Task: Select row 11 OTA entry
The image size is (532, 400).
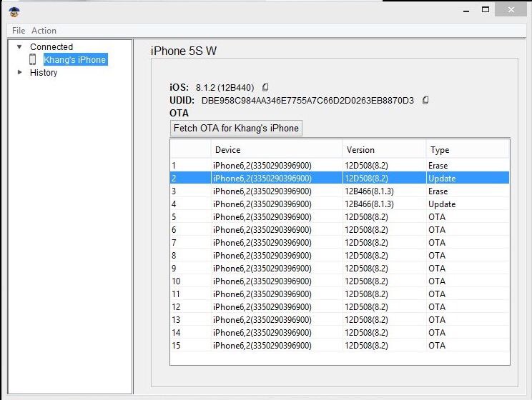Action: point(340,294)
